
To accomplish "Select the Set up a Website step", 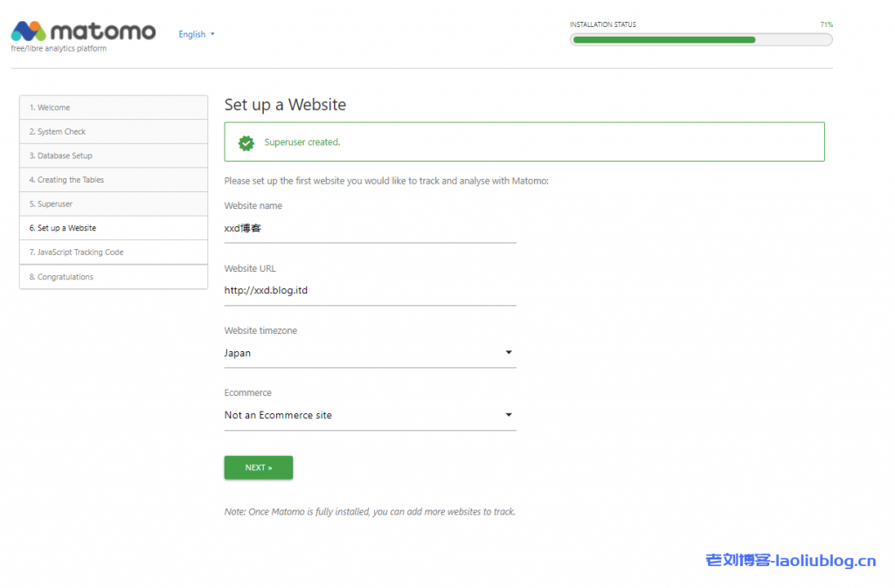I will (x=114, y=228).
